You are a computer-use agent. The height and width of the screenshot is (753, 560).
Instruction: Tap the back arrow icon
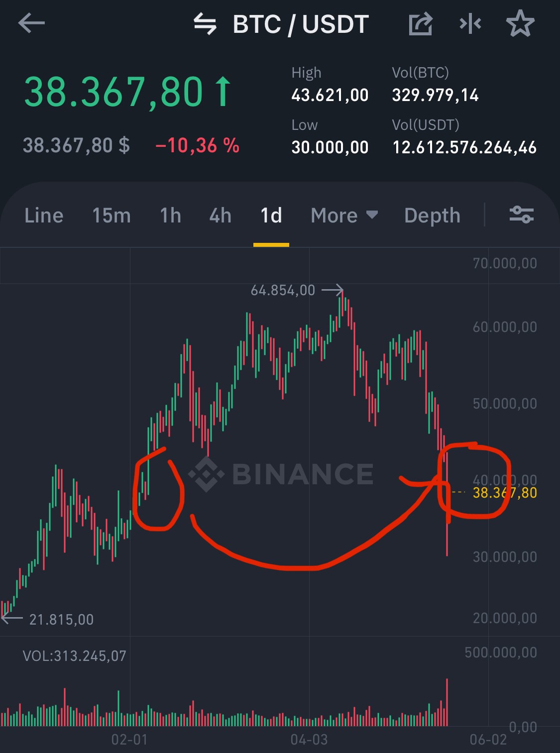[x=31, y=23]
